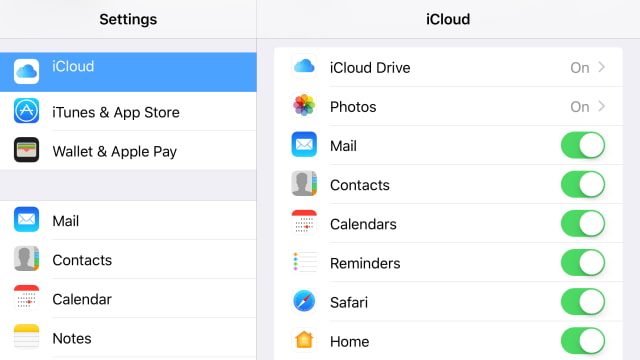
Task: Click the iCloud header title
Action: pos(448,19)
